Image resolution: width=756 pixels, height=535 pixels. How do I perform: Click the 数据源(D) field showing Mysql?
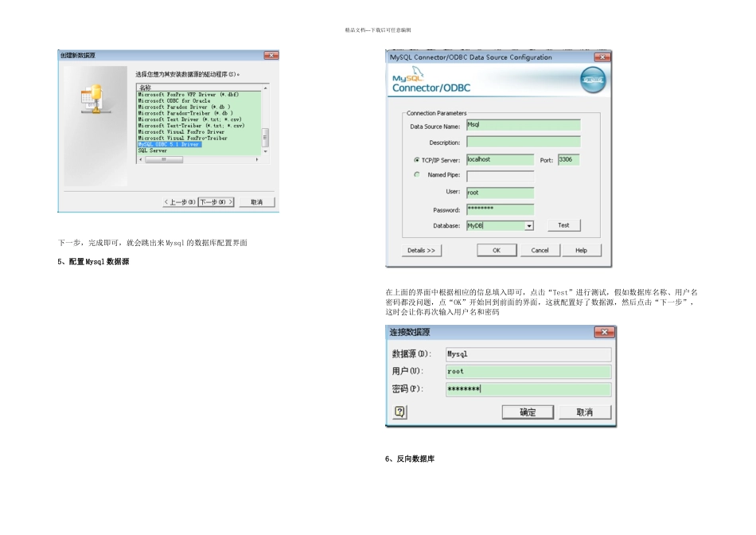[x=528, y=354]
